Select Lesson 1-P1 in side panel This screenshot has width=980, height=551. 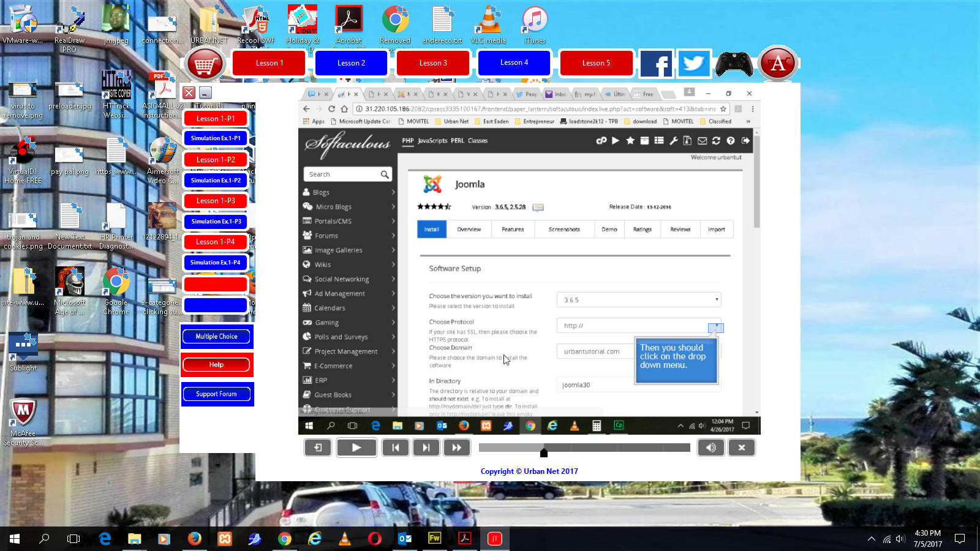pos(216,119)
